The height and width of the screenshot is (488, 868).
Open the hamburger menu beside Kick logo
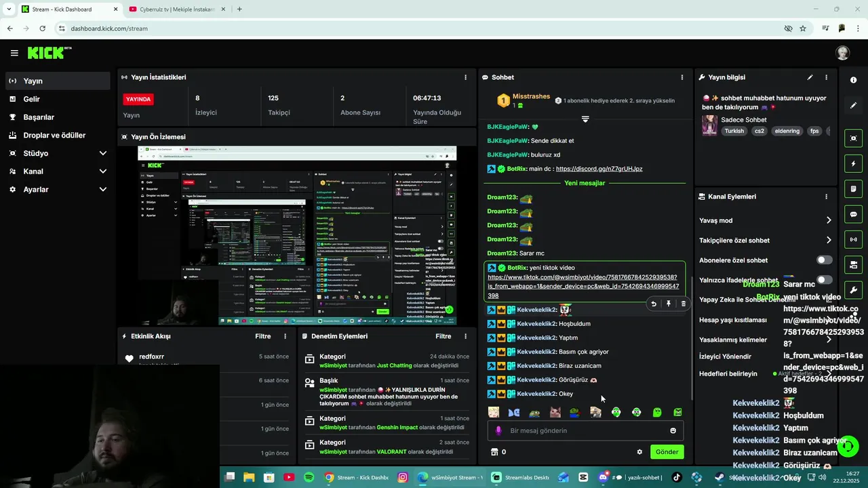coord(14,53)
